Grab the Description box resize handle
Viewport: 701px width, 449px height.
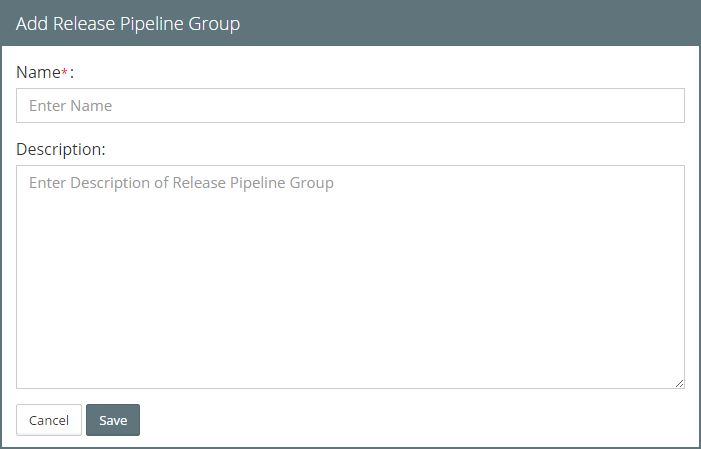(x=680, y=383)
